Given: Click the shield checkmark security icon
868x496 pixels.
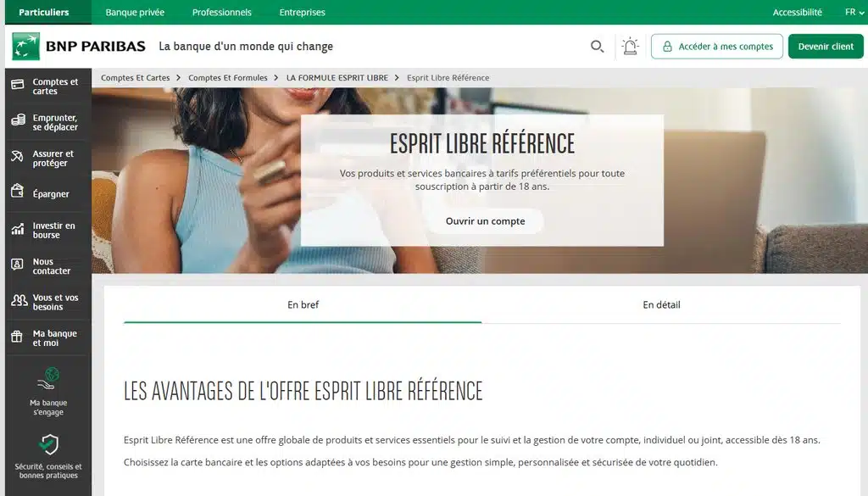Looking at the screenshot, I should [48, 444].
